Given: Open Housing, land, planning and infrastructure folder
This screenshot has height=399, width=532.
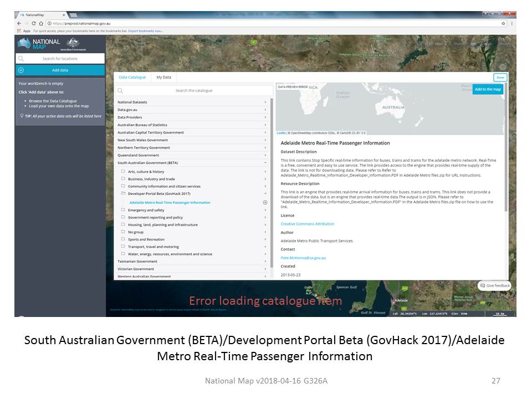Looking at the screenshot, I should (x=193, y=224).
